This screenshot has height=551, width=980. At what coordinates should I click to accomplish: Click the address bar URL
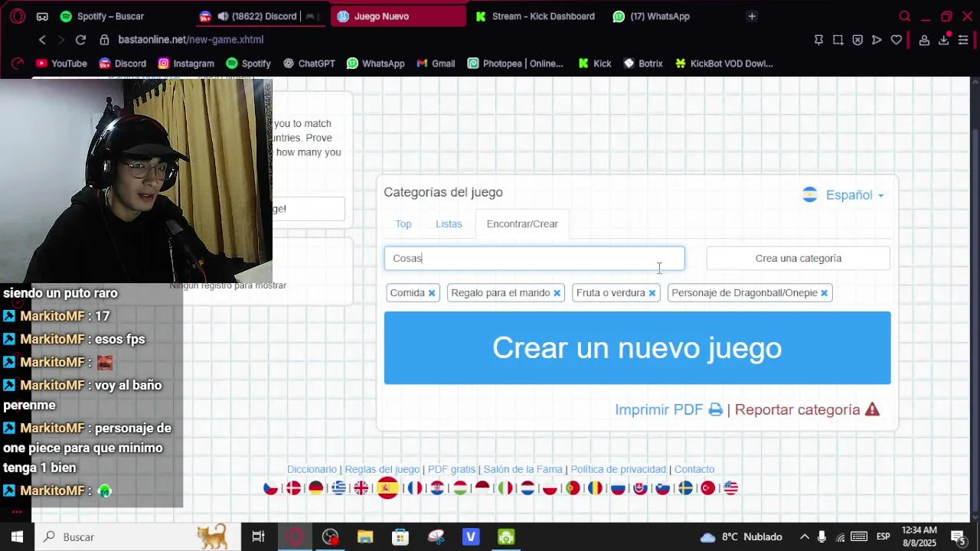point(191,40)
